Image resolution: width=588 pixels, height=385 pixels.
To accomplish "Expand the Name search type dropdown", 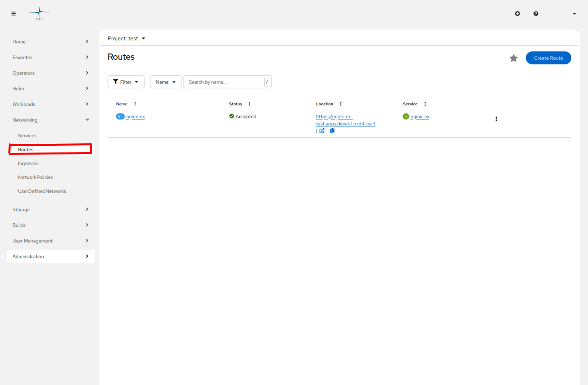I will click(166, 82).
